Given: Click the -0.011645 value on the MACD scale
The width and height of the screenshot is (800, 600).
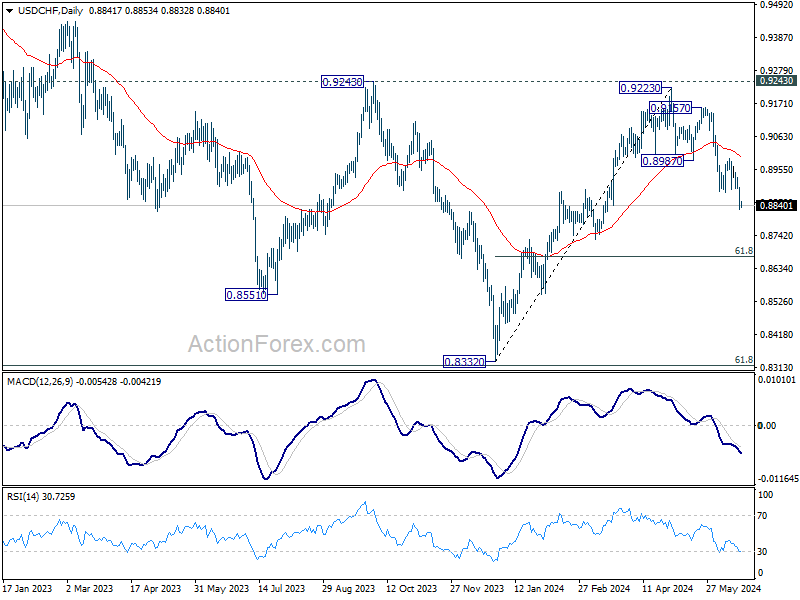Looking at the screenshot, I should coord(777,479).
